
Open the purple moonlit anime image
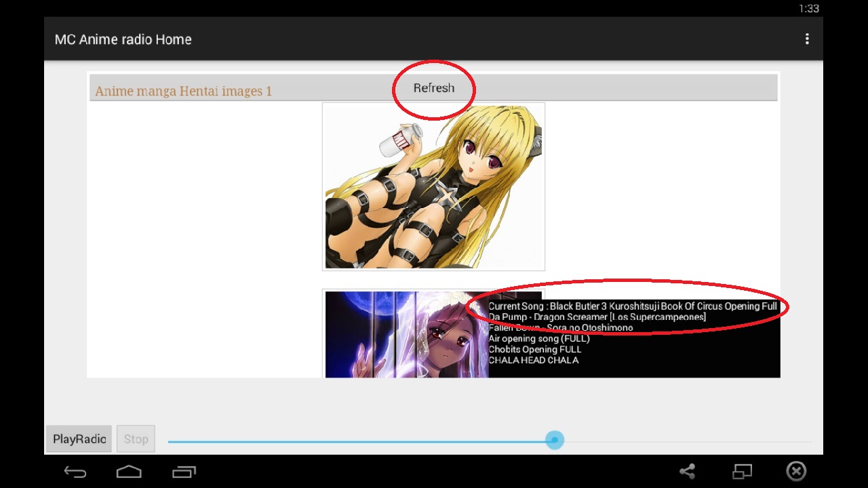(x=406, y=335)
